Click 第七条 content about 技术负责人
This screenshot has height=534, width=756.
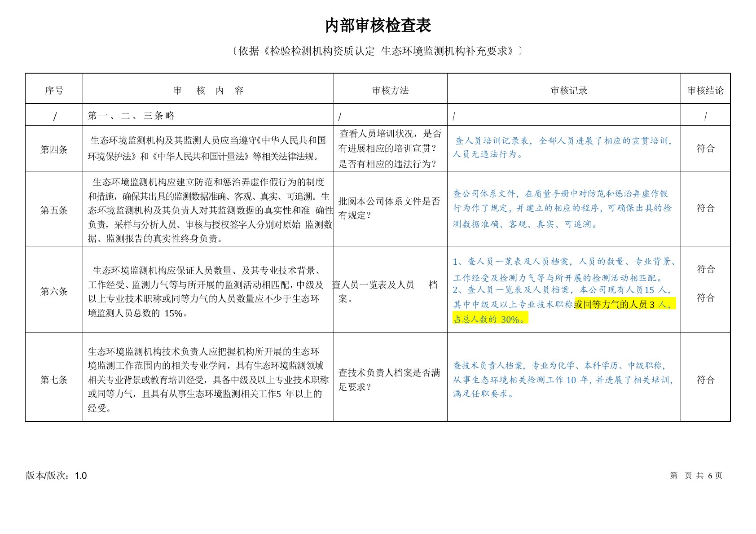(x=208, y=380)
